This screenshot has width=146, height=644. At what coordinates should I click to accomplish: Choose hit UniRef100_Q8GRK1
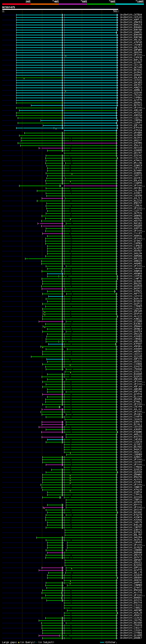(x=131, y=103)
